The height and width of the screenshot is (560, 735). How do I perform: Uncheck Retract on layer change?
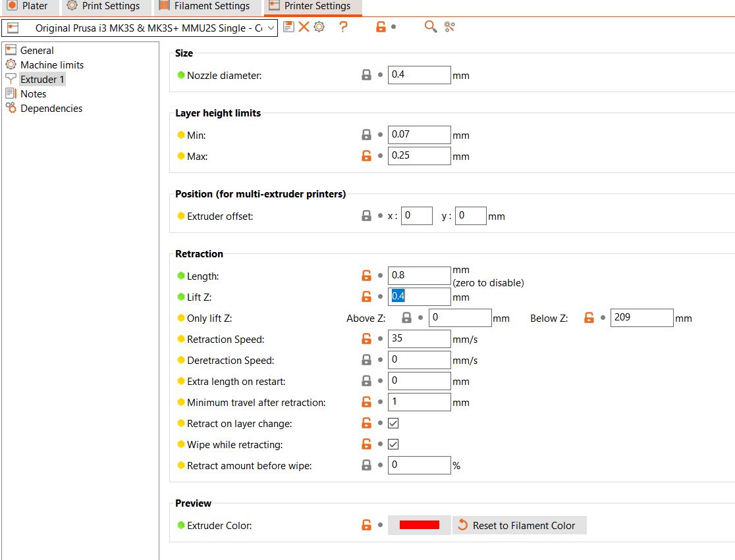[x=393, y=423]
